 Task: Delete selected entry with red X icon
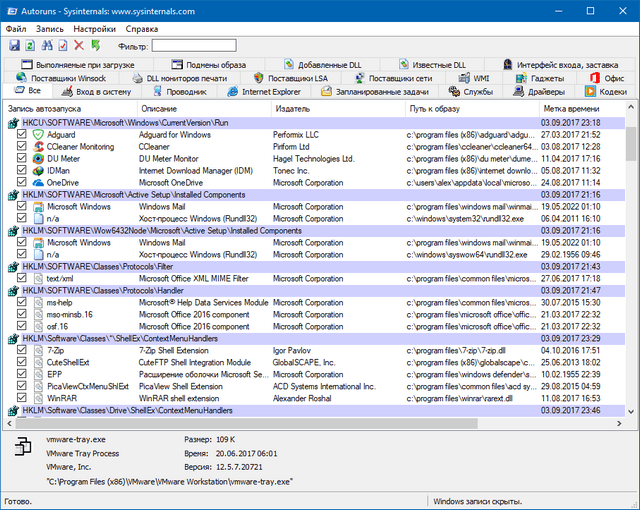[78, 46]
